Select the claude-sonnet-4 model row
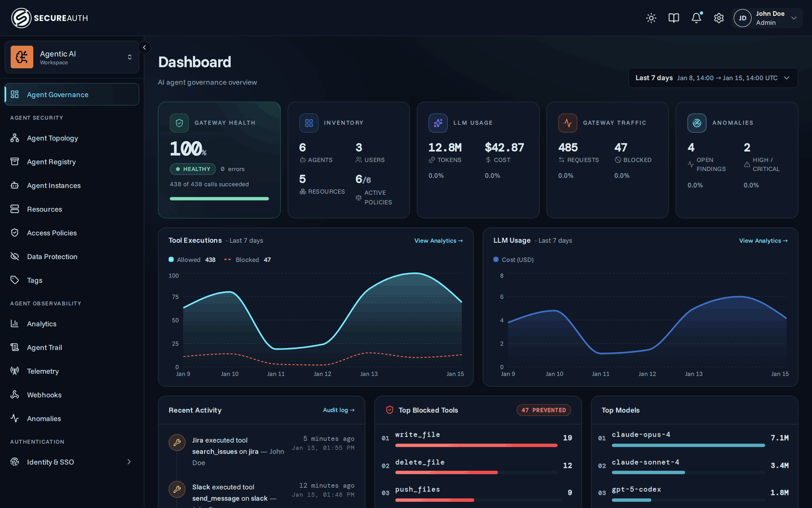 click(x=694, y=466)
